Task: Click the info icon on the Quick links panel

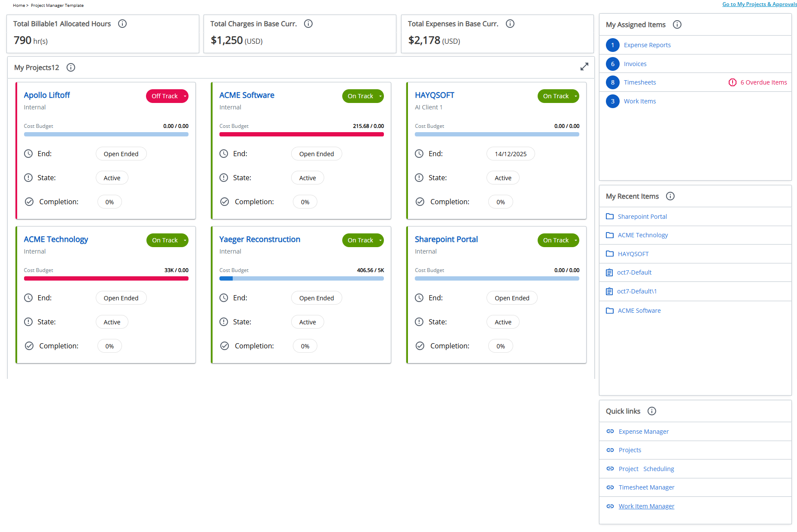Action: coord(652,411)
